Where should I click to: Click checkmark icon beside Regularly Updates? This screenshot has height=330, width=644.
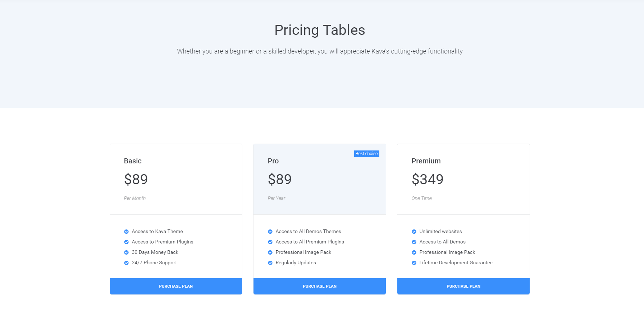(270, 263)
